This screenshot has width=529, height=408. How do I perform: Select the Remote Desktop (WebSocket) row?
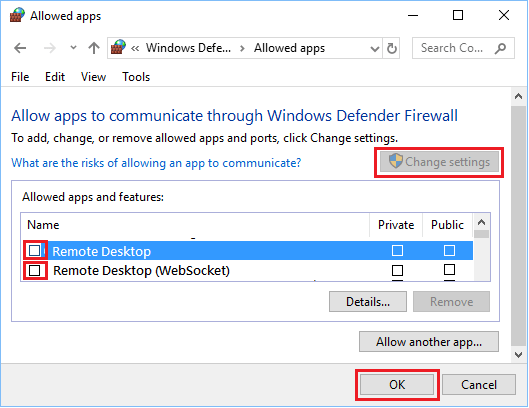click(247, 270)
